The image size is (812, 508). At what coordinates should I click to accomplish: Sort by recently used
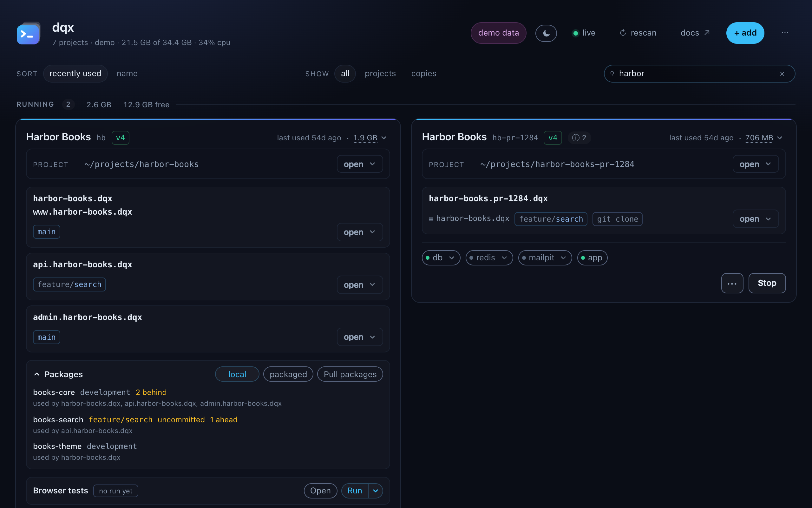coord(75,74)
